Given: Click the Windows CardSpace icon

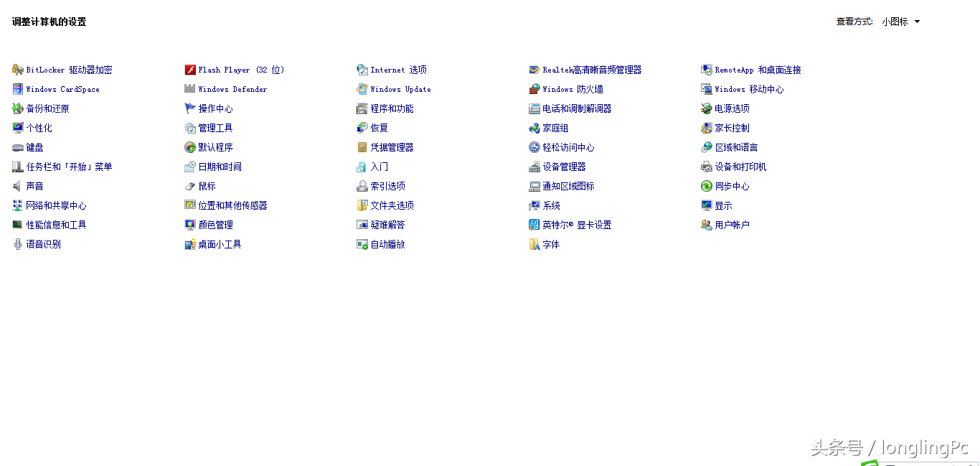Looking at the screenshot, I should point(18,89).
